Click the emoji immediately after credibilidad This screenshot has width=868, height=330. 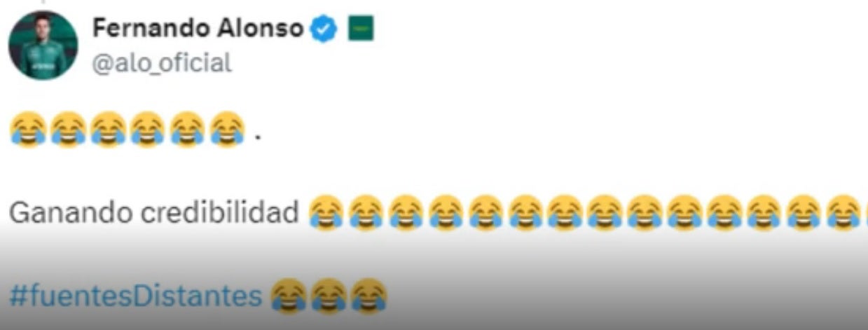coord(326,212)
